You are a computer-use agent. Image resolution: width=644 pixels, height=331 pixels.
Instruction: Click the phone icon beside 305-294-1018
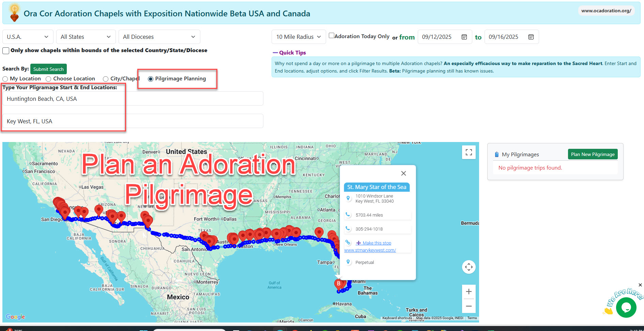pyautogui.click(x=348, y=228)
